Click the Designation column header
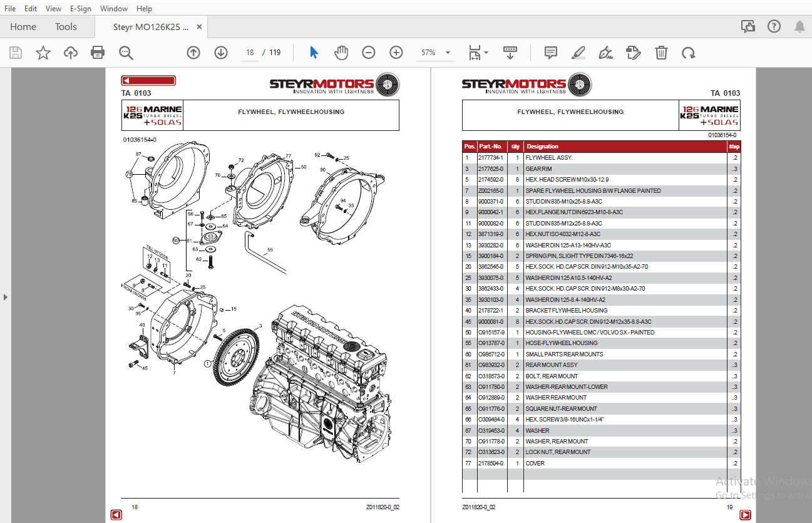Viewport: 812px width, 523px height. point(542,147)
